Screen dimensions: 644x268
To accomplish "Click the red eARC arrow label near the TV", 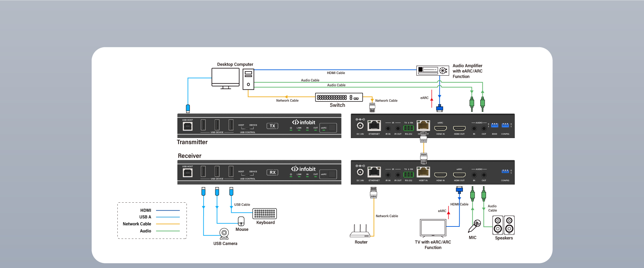I will click(x=442, y=211).
